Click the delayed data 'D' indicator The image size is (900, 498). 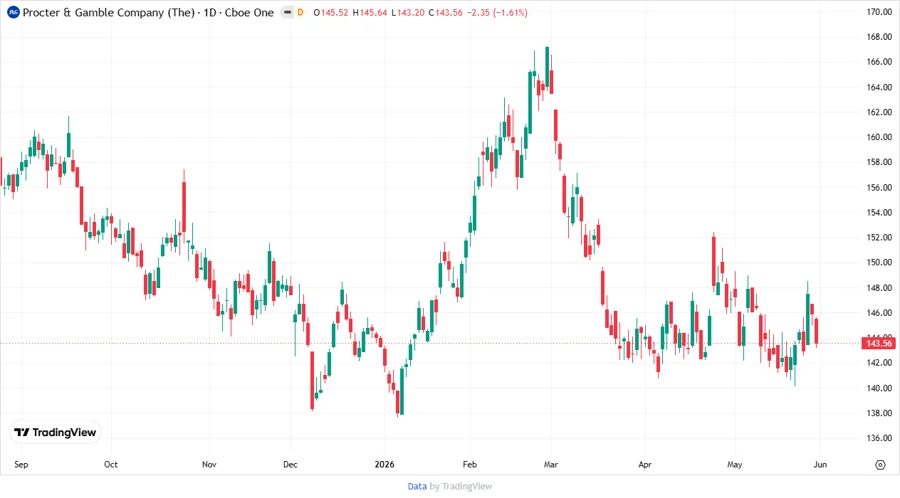click(x=300, y=12)
